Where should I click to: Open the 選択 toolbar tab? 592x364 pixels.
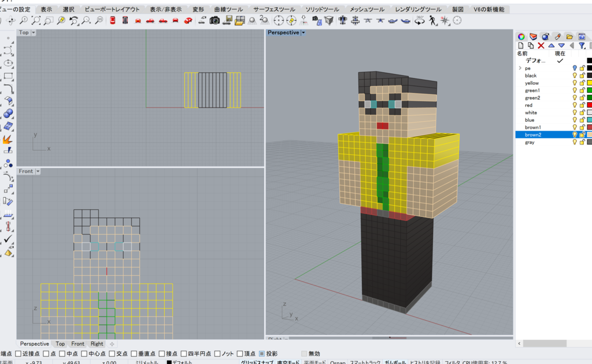68,9
